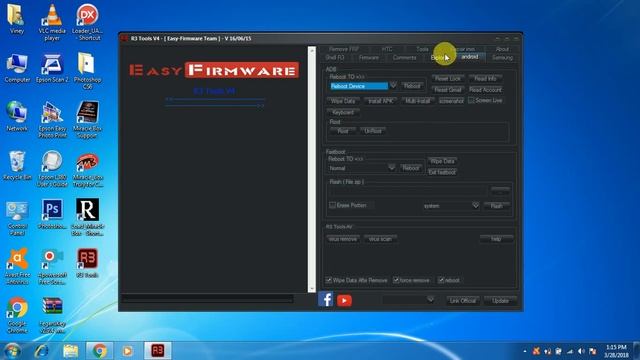
Task: Open the WinRAR archive icon on desktop
Action: coord(52,315)
